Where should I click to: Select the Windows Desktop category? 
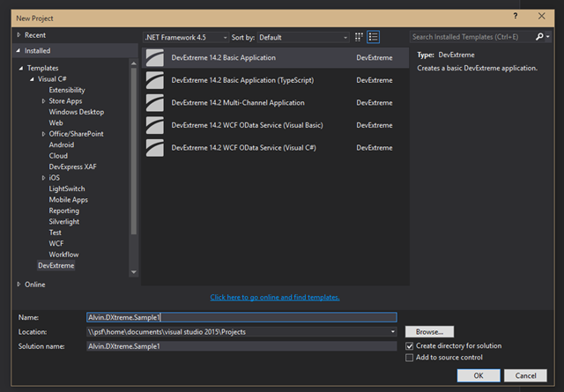[x=77, y=112]
